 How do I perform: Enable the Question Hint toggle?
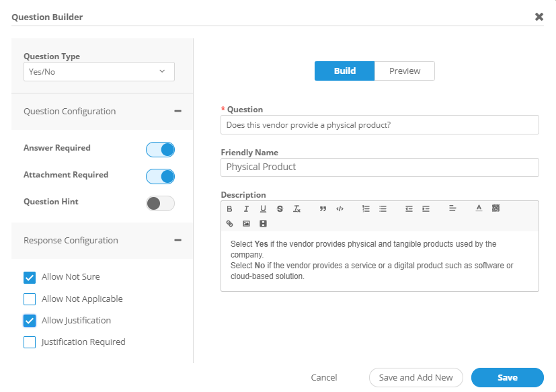tap(160, 203)
